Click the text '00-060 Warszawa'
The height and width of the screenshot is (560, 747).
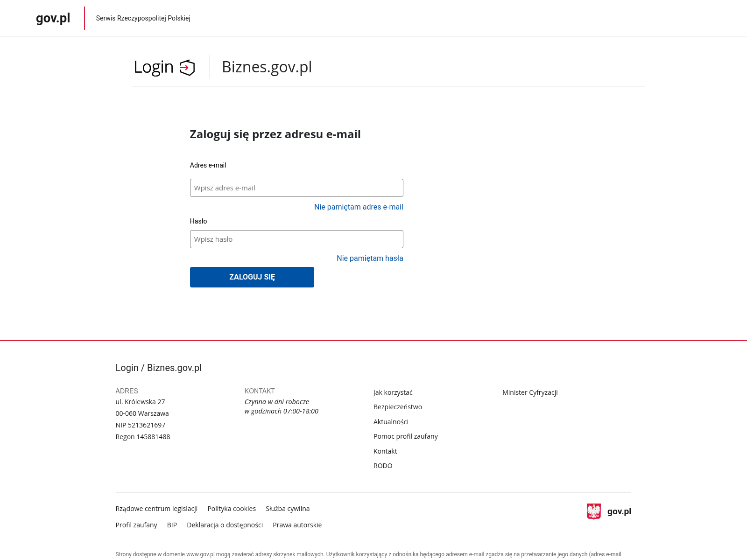pyautogui.click(x=142, y=413)
